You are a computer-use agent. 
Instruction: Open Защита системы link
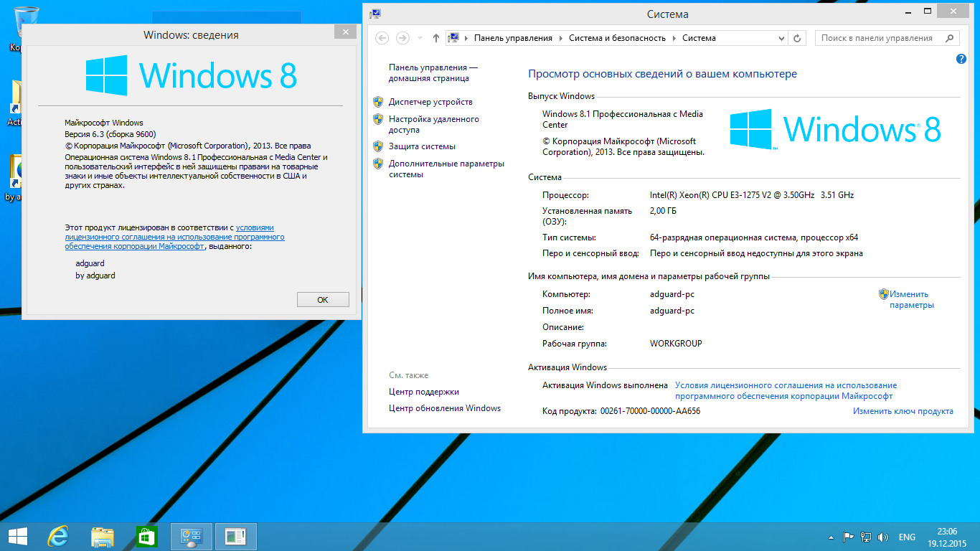click(x=422, y=146)
